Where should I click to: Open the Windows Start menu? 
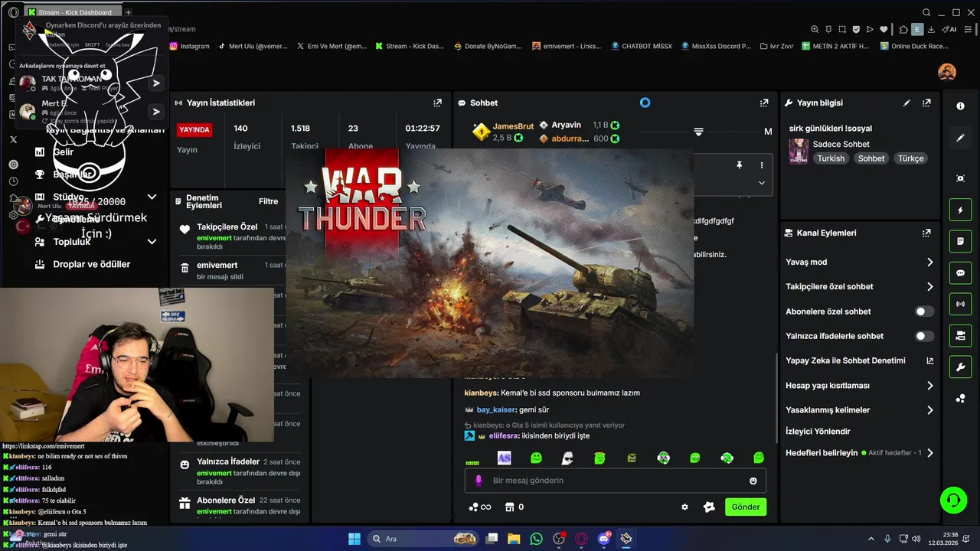[x=354, y=539]
